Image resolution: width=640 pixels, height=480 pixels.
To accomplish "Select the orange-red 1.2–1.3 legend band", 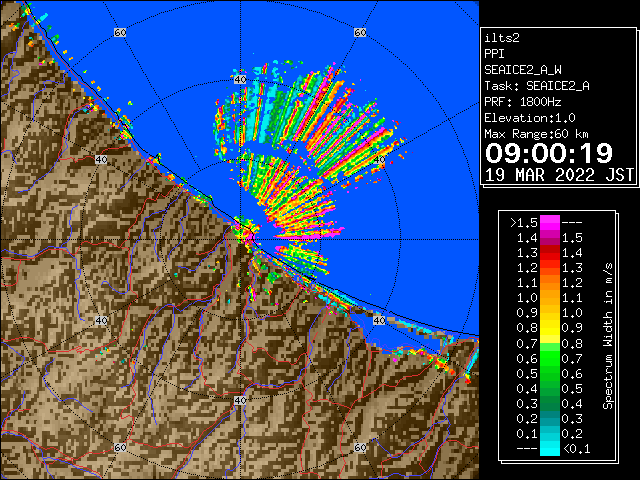I will (550, 268).
